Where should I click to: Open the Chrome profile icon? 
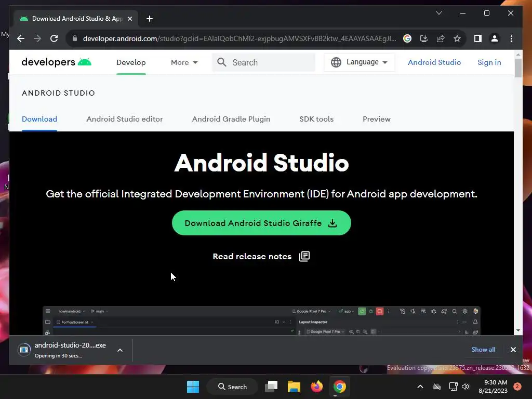point(495,38)
